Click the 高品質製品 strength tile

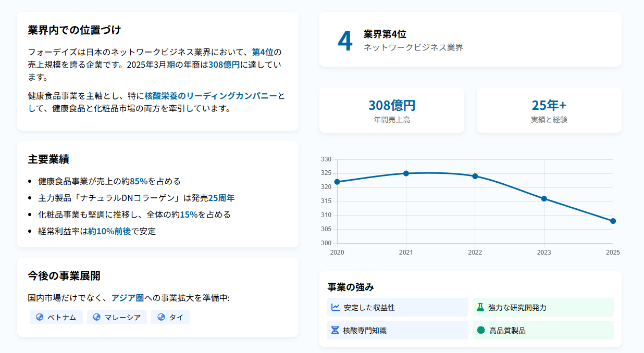point(543,330)
